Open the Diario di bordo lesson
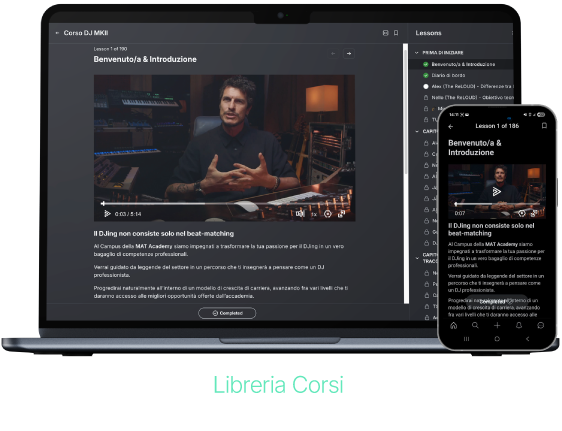Viewport: 562px width, 431px height. (448, 76)
